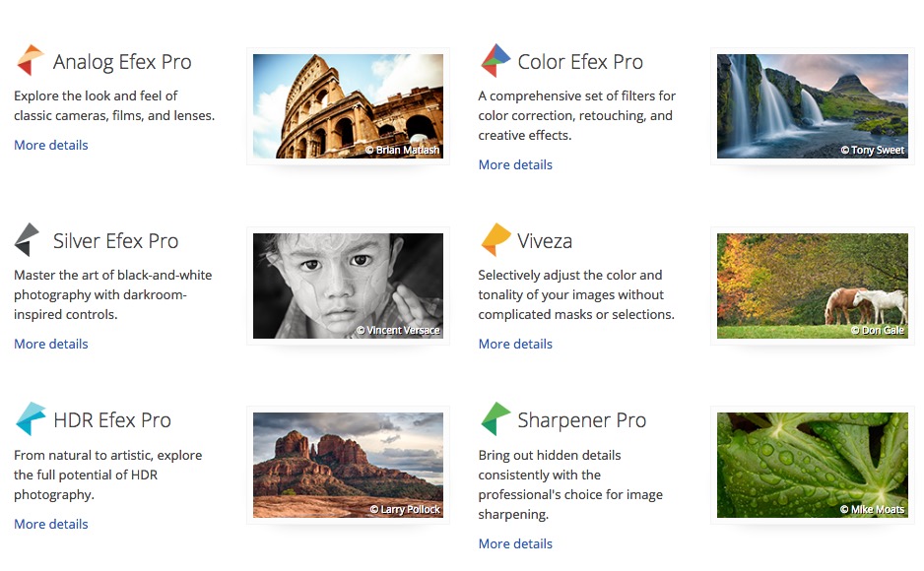Click the Viveza orange logo icon

pos(495,240)
